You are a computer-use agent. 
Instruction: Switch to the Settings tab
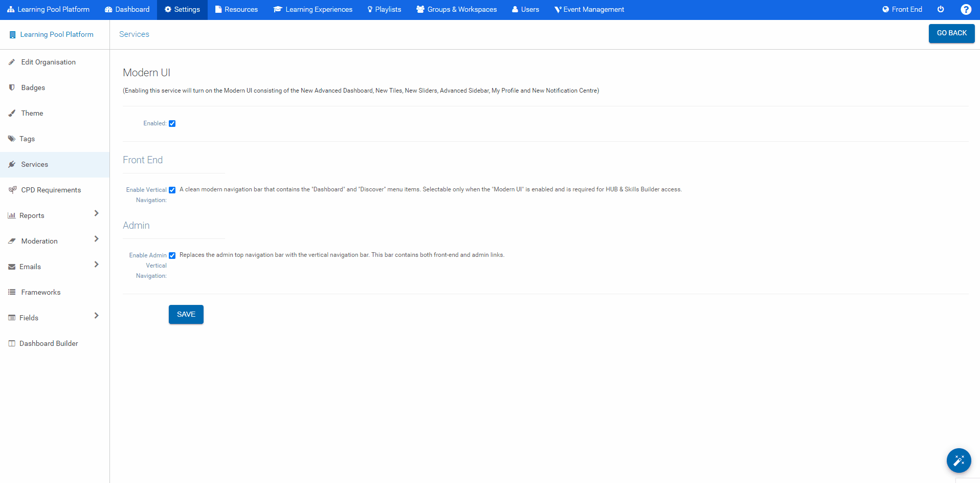182,9
